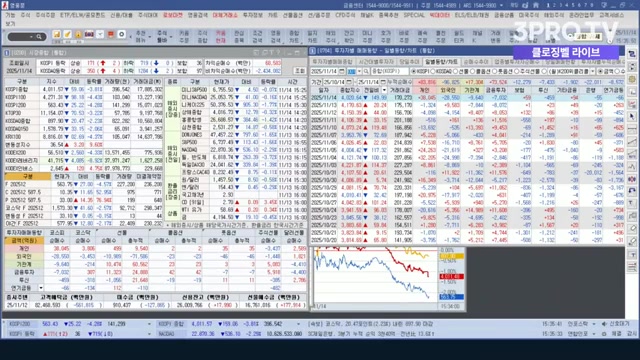This screenshot has width=640, height=360.
Task: Click the 2025/11/13 row in the daily table
Action: tap(468, 105)
